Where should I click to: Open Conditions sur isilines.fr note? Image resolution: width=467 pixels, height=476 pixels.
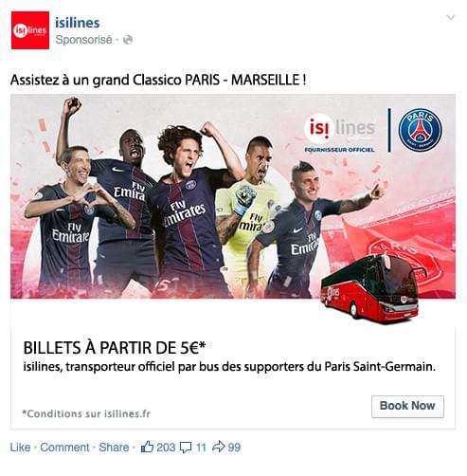[86, 413]
